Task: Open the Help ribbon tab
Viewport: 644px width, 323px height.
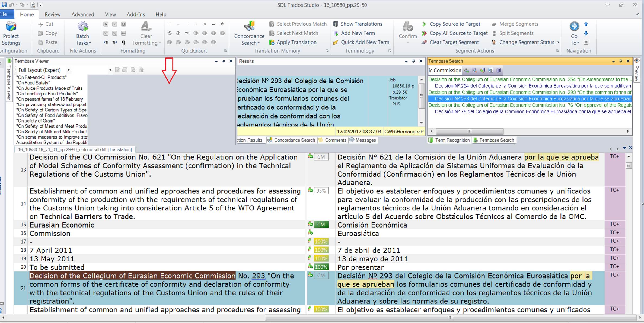Action: click(161, 14)
